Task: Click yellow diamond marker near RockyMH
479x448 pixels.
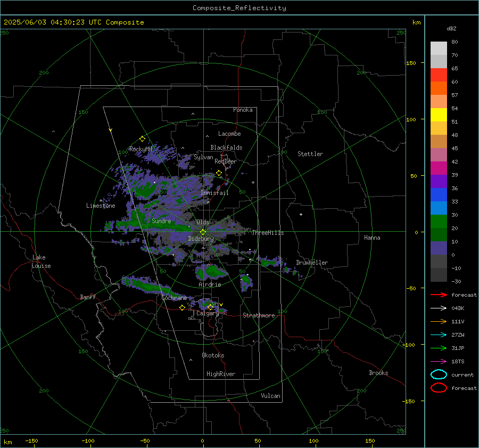Action: click(142, 139)
